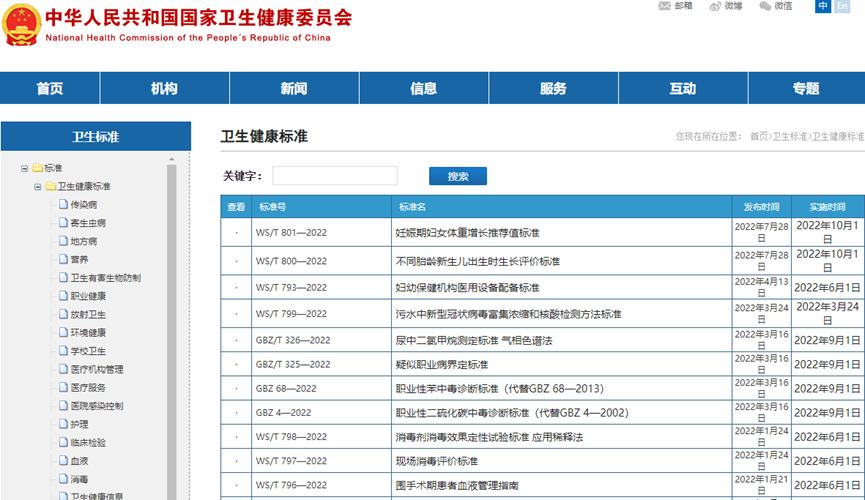This screenshot has height=500, width=865.
Task: Click the document icon beside 医院感染控制
Action: click(x=63, y=405)
